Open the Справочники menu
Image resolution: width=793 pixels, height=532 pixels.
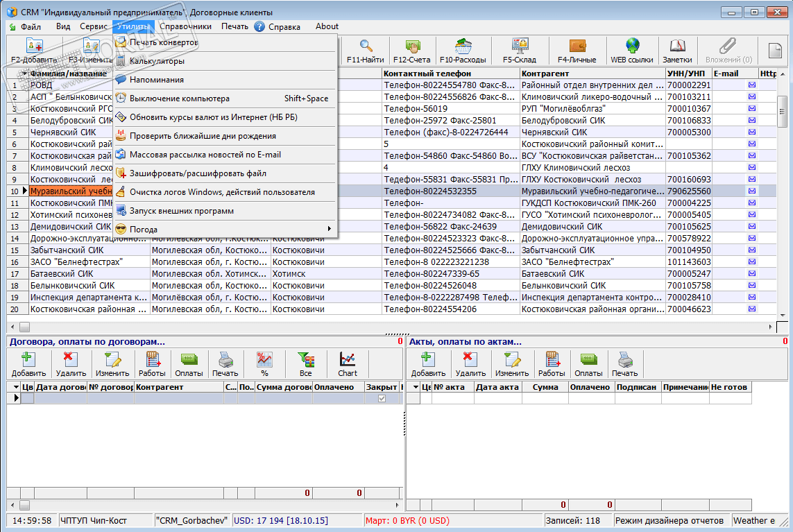point(186,26)
